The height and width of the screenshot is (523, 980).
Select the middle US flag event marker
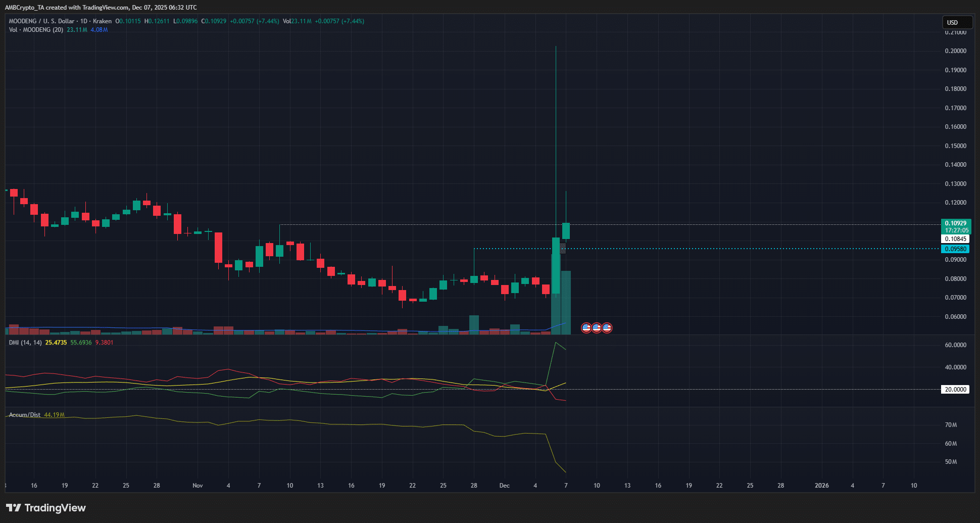pyautogui.click(x=597, y=327)
